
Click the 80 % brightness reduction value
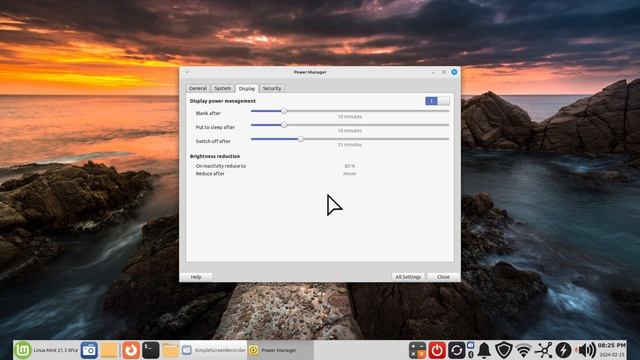350,166
